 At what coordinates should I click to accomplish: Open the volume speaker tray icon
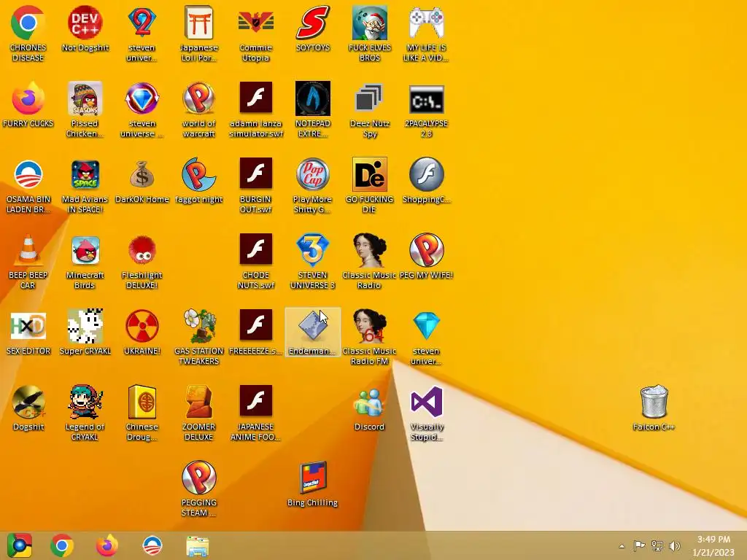(675, 545)
